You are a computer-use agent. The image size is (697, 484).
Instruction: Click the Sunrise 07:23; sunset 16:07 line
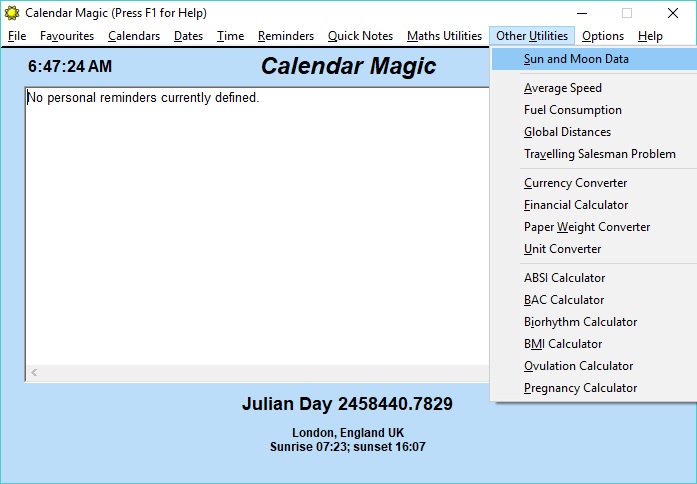[x=348, y=447]
